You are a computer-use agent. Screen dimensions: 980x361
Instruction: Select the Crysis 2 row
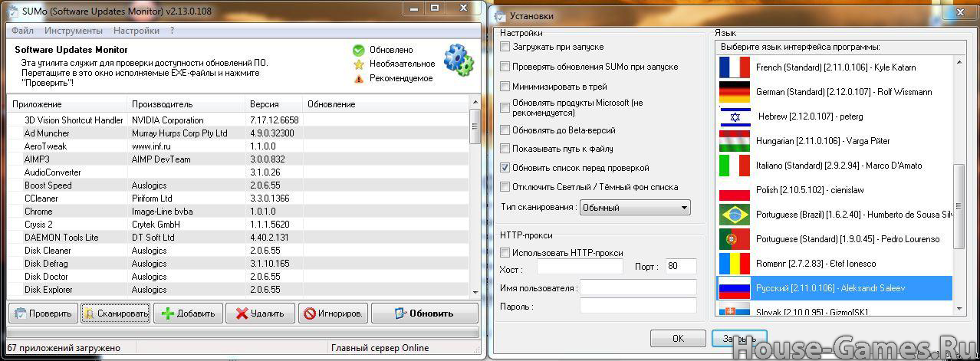click(x=238, y=225)
